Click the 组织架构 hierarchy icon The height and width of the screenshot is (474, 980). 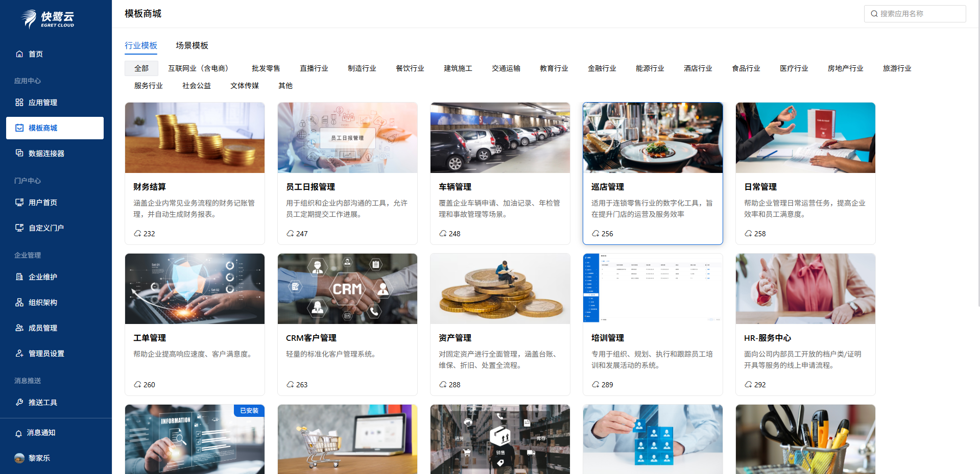pos(19,303)
